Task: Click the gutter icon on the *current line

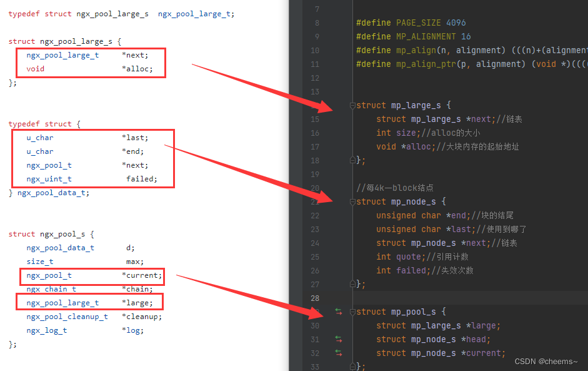Action: (x=339, y=353)
